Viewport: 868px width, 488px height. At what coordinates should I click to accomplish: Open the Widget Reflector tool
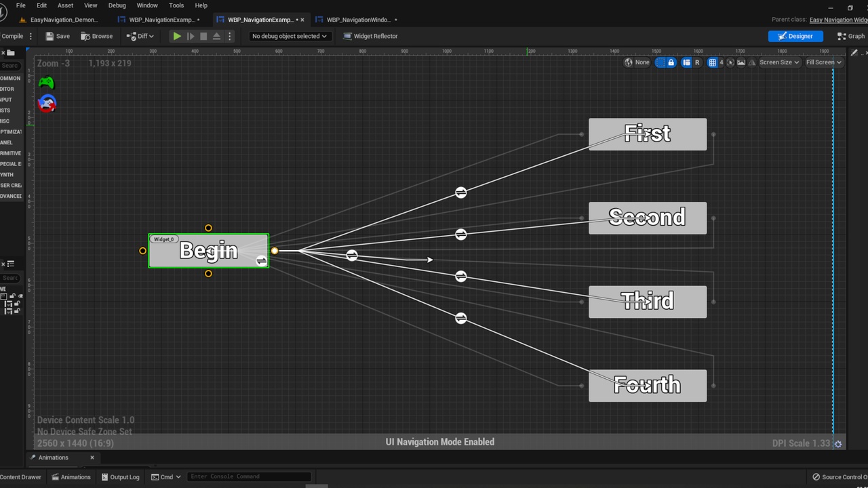[371, 36]
